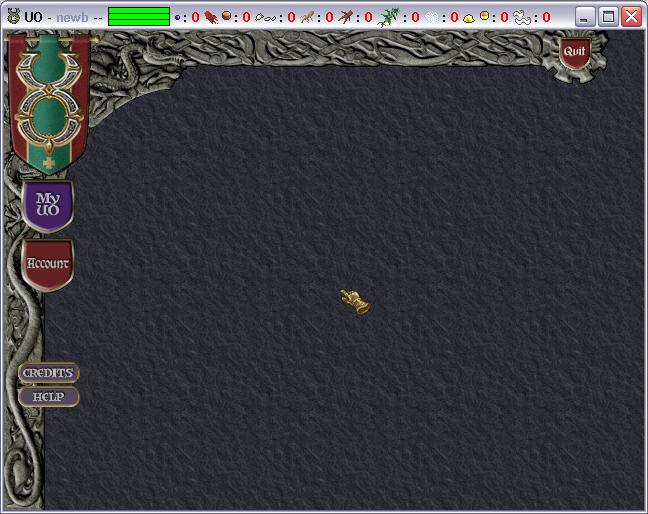Image resolution: width=648 pixels, height=514 pixels.
Task: Close the UO window
Action: coord(632,17)
